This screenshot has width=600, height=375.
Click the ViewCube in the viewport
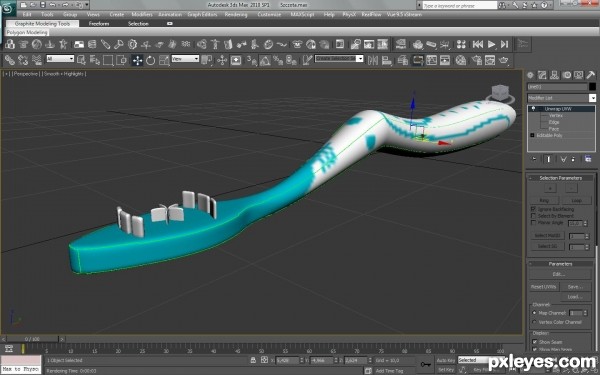501,94
